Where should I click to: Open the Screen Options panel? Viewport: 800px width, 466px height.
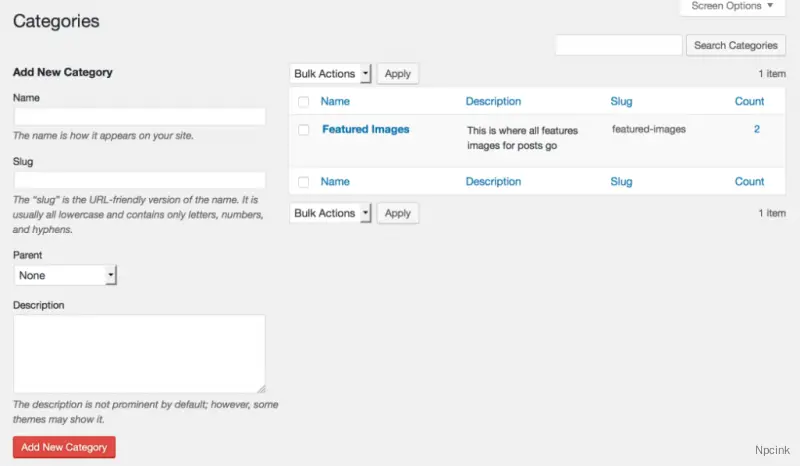click(x=733, y=7)
